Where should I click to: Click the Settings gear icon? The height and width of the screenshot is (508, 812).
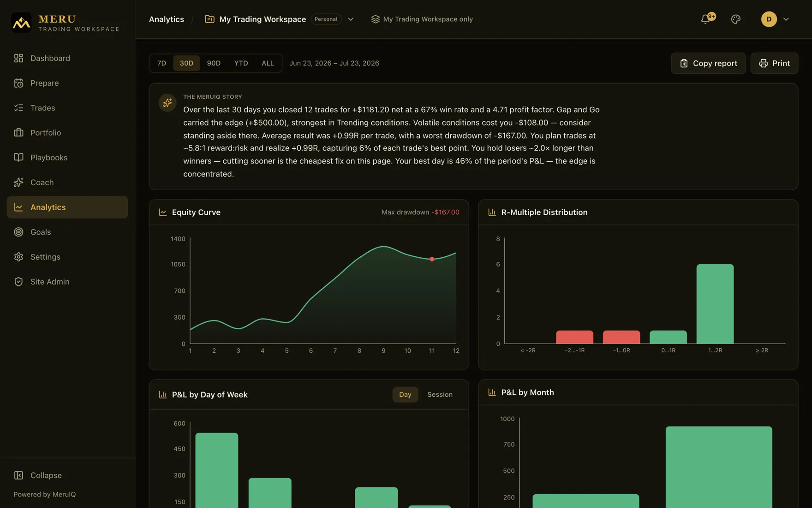pos(18,257)
